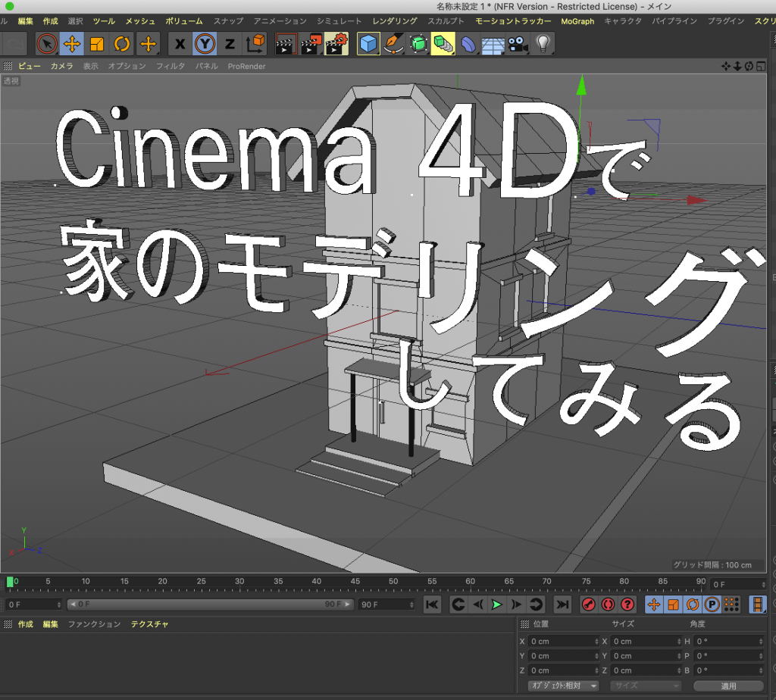The image size is (776, 700).
Task: Toggle point level animation dots icon
Action: click(731, 605)
